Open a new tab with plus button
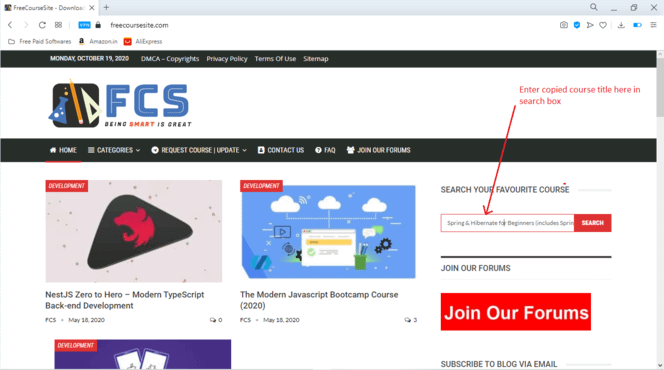 pyautogui.click(x=106, y=7)
